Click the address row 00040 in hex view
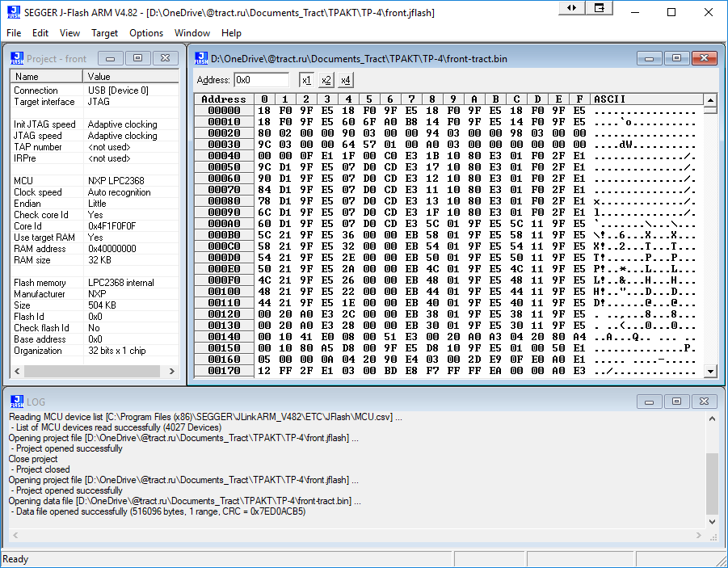The image size is (728, 568). [x=224, y=156]
